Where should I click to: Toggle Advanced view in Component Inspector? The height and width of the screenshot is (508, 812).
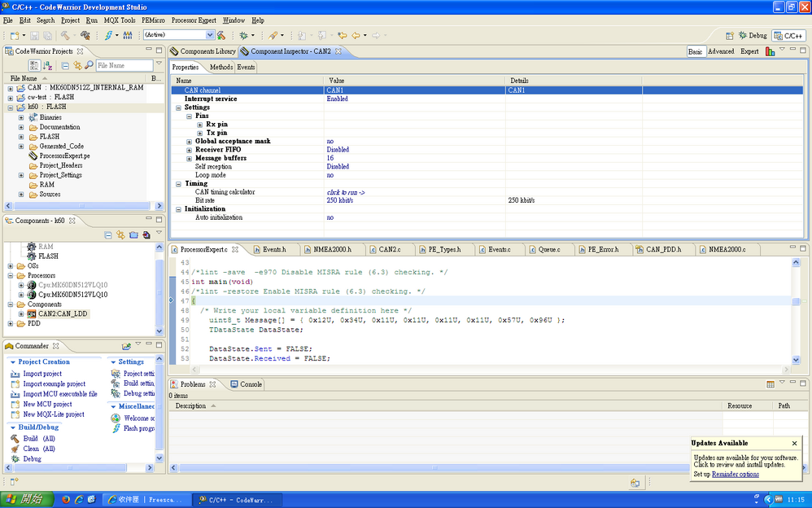click(x=721, y=51)
